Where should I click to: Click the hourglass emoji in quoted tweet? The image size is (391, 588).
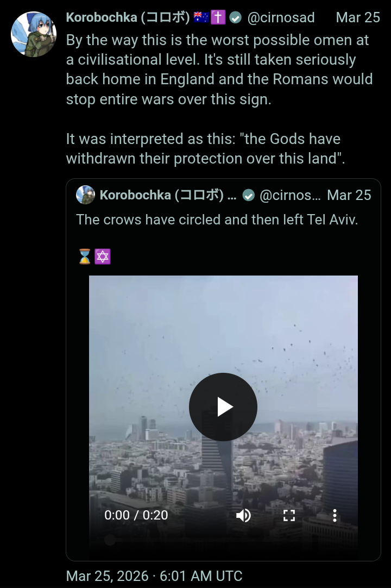[x=85, y=257]
